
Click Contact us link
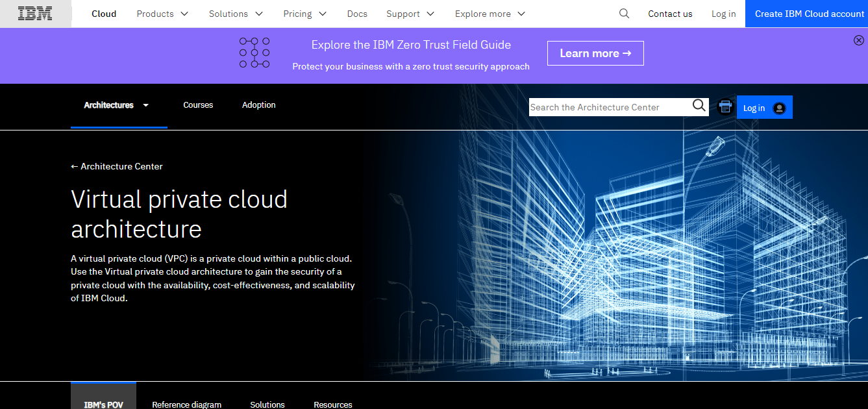click(670, 14)
